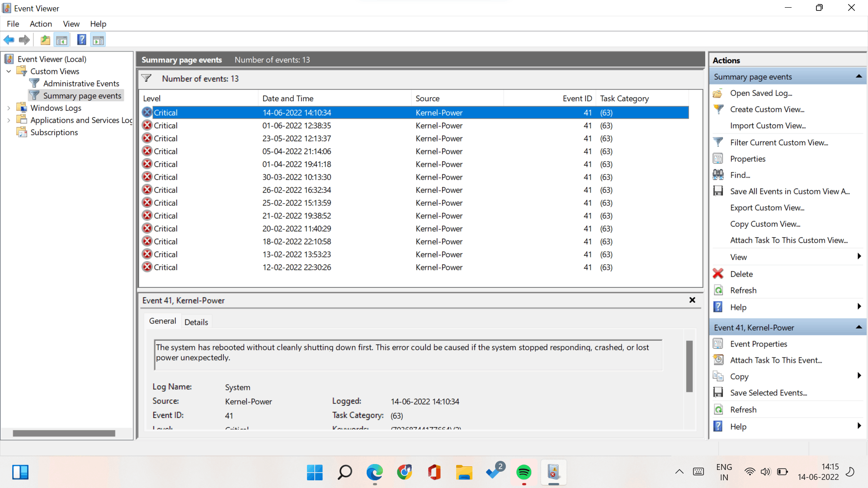Click the Attach Task To This Event icon
The width and height of the screenshot is (868, 488).
[x=718, y=360]
